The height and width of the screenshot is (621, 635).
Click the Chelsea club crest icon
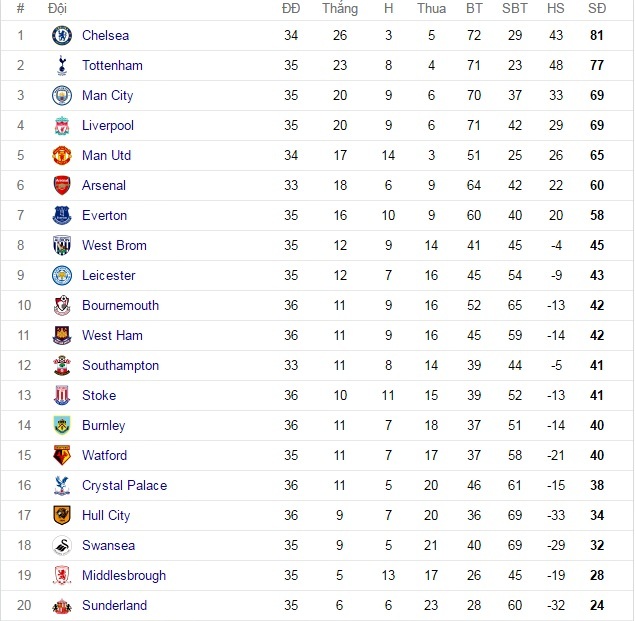pos(62,36)
